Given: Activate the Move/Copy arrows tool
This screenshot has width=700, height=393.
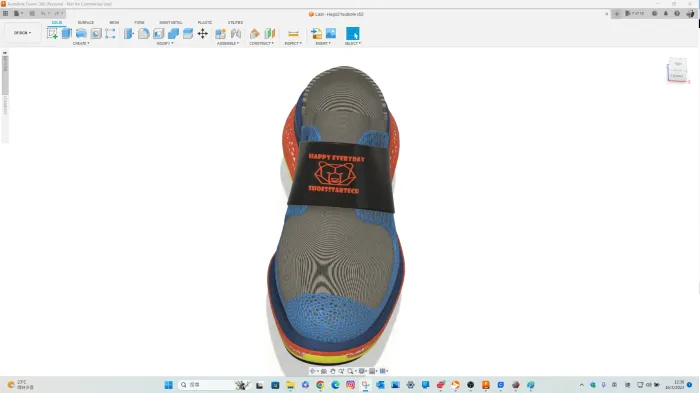Looking at the screenshot, I should (203, 33).
